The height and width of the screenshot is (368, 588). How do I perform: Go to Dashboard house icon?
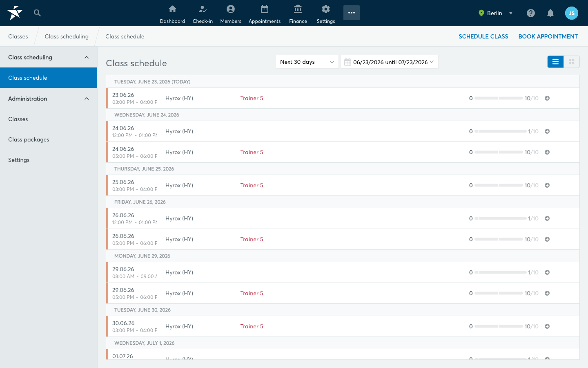tap(172, 9)
